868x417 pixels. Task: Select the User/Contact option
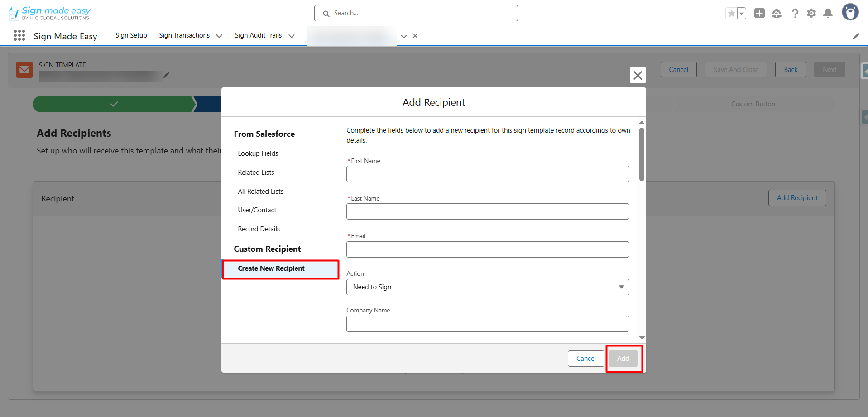click(257, 210)
